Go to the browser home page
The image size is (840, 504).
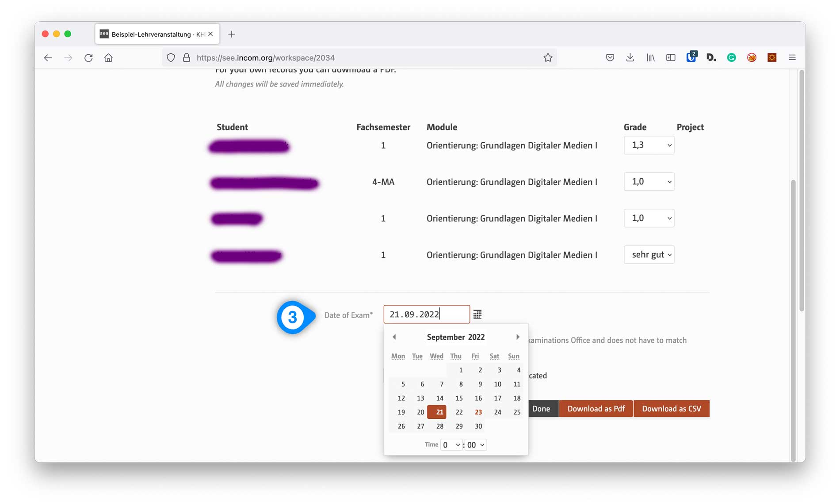point(108,57)
